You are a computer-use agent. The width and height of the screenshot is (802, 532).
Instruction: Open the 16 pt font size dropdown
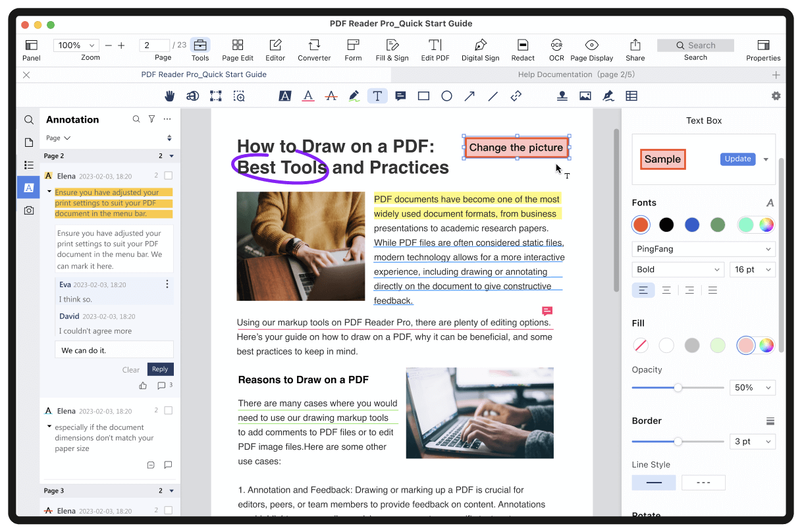pyautogui.click(x=752, y=269)
